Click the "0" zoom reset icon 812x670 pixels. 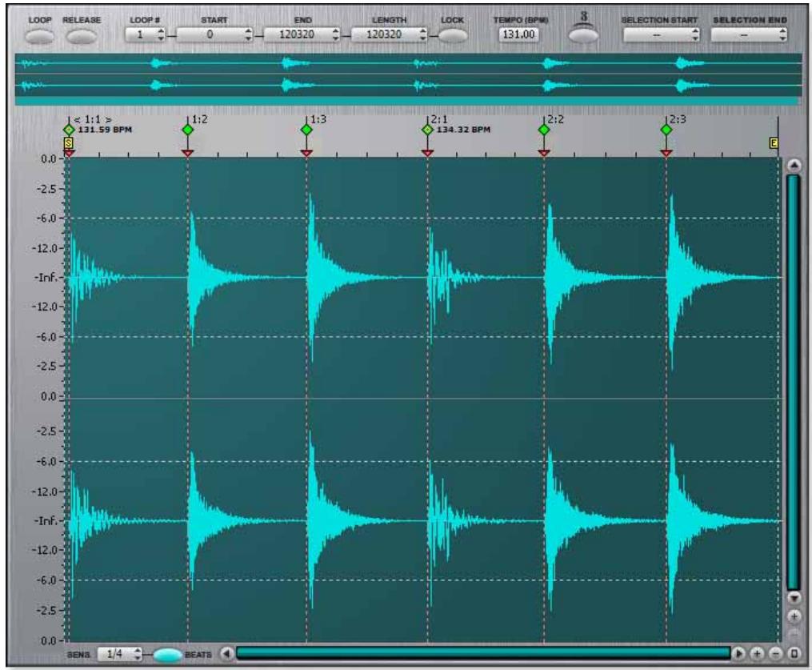pos(793,653)
